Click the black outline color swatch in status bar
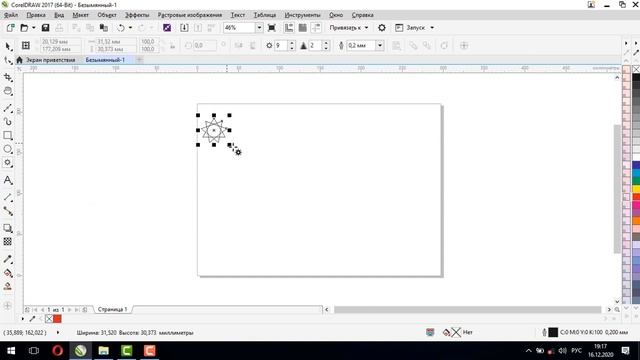 (553, 333)
